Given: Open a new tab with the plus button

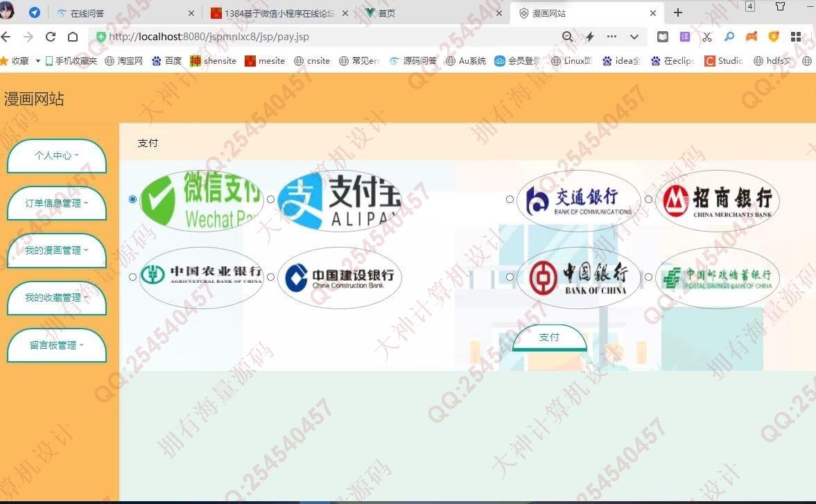Looking at the screenshot, I should tap(677, 12).
